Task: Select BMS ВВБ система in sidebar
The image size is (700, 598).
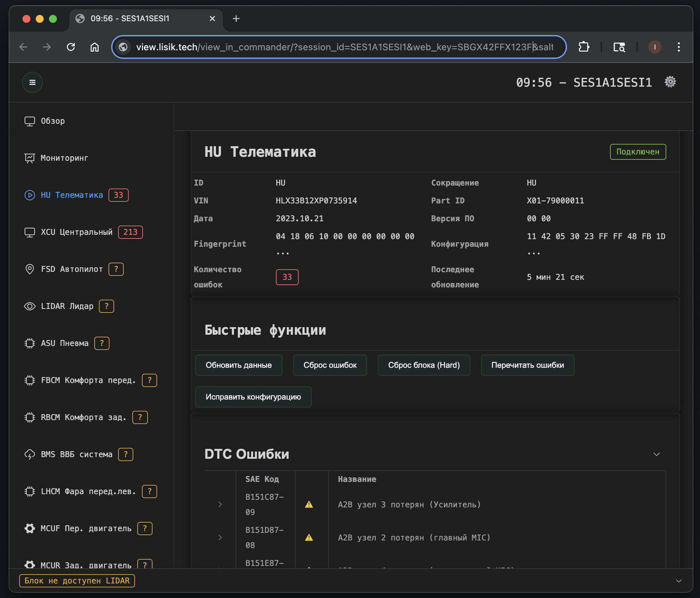Action: point(77,455)
